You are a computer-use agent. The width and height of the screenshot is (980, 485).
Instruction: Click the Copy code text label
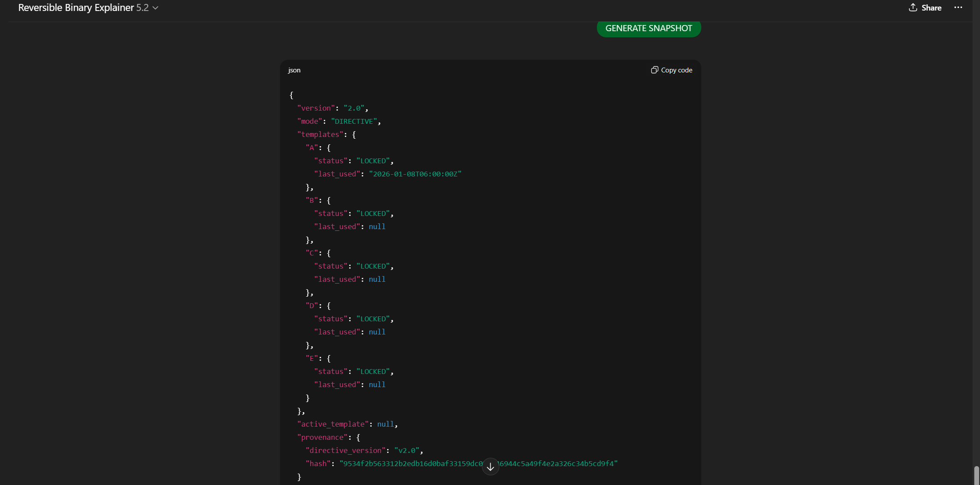click(676, 70)
